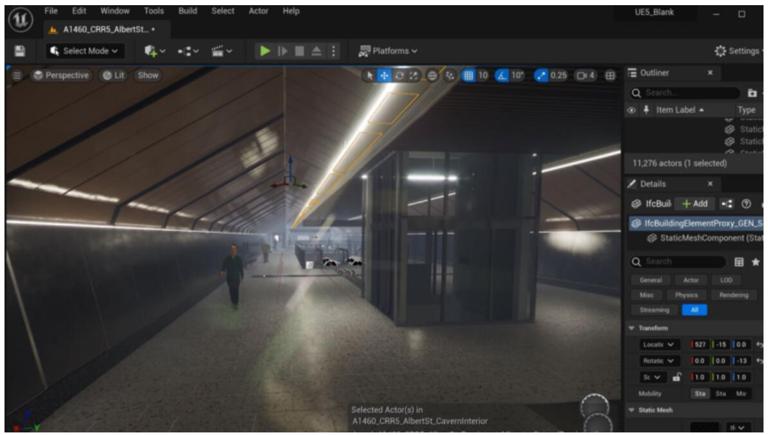Screen dimensions: 768x435
Task: Collapse the Transform section
Action: 632,328
